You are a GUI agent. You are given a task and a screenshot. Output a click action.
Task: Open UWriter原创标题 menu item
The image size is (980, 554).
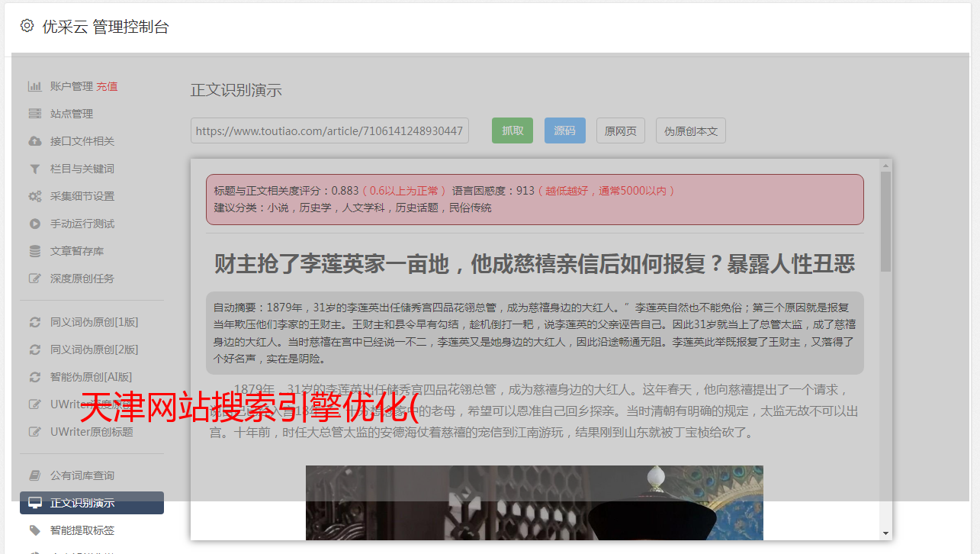(x=92, y=432)
